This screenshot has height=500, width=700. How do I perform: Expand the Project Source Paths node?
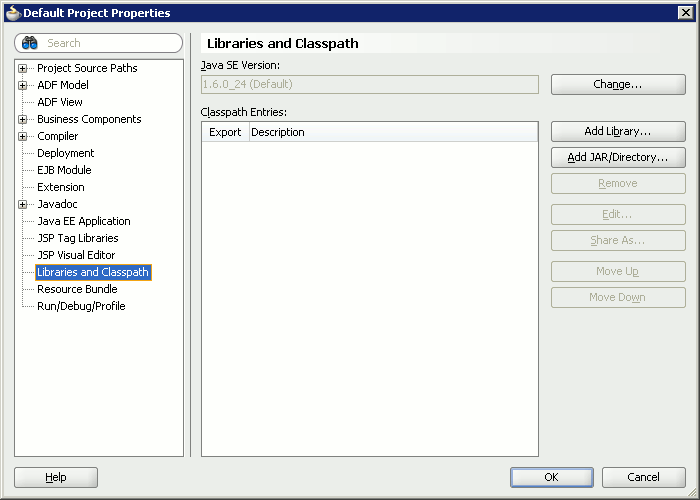pos(22,68)
